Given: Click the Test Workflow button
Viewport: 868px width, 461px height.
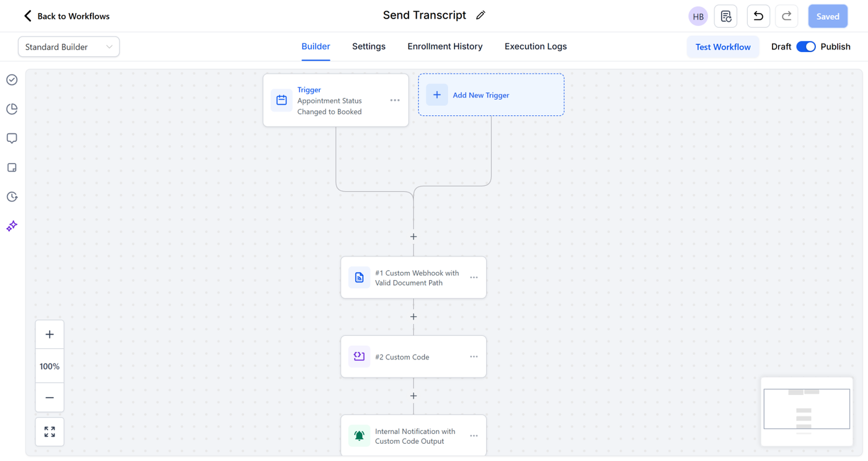Looking at the screenshot, I should (x=723, y=47).
